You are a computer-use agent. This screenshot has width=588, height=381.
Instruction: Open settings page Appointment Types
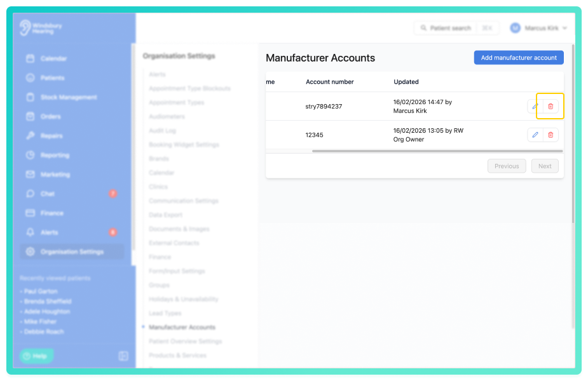tap(176, 103)
